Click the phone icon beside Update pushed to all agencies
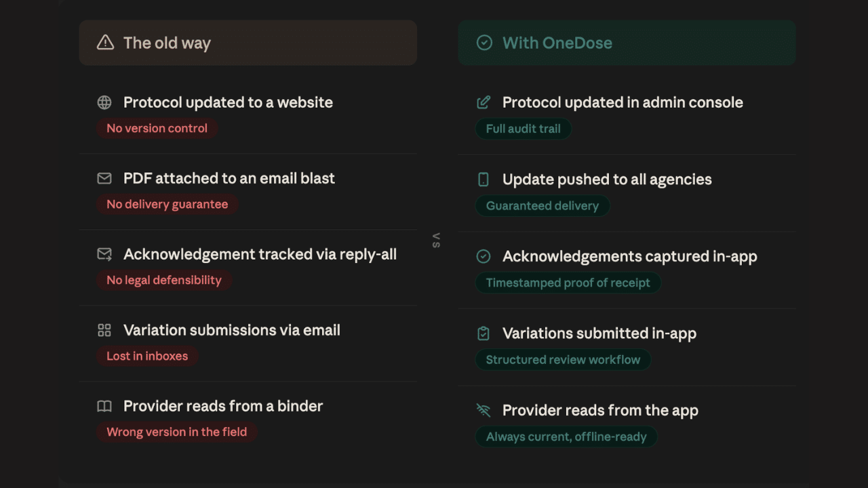Image resolution: width=868 pixels, height=488 pixels. point(484,180)
